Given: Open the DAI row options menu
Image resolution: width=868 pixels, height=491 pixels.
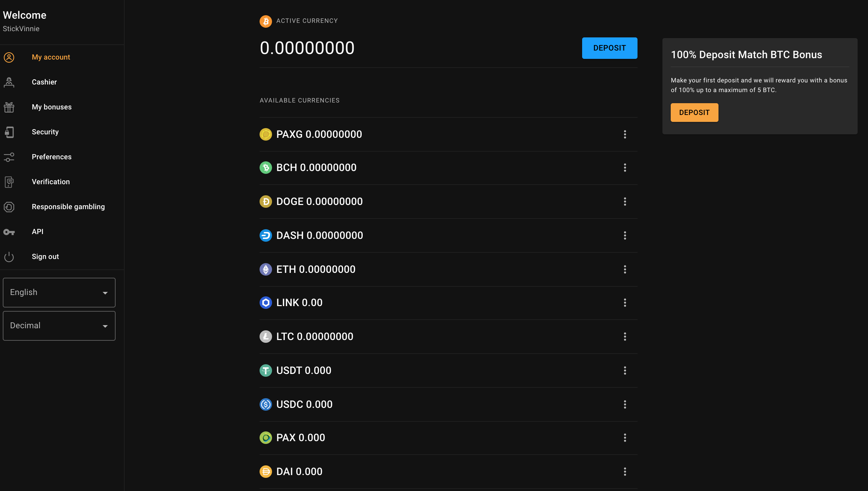Looking at the screenshot, I should click(x=625, y=472).
